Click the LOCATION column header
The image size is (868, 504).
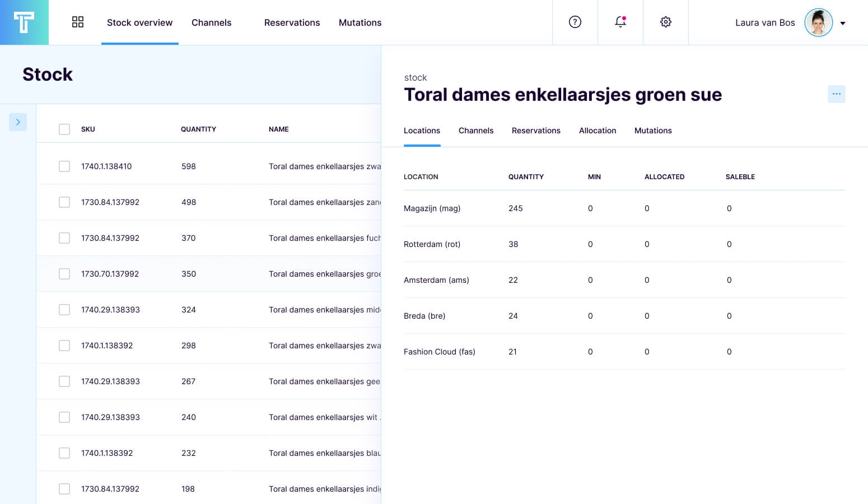(421, 177)
